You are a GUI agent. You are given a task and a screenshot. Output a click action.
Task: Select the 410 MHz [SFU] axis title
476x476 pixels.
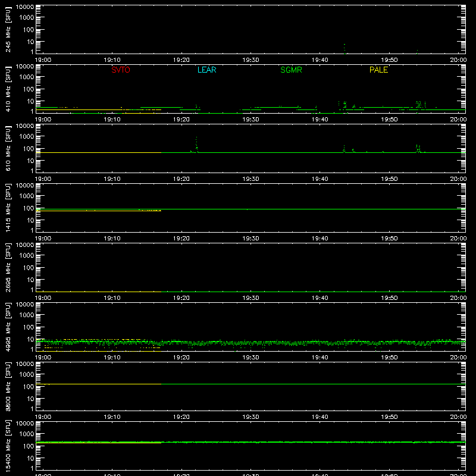(8, 89)
